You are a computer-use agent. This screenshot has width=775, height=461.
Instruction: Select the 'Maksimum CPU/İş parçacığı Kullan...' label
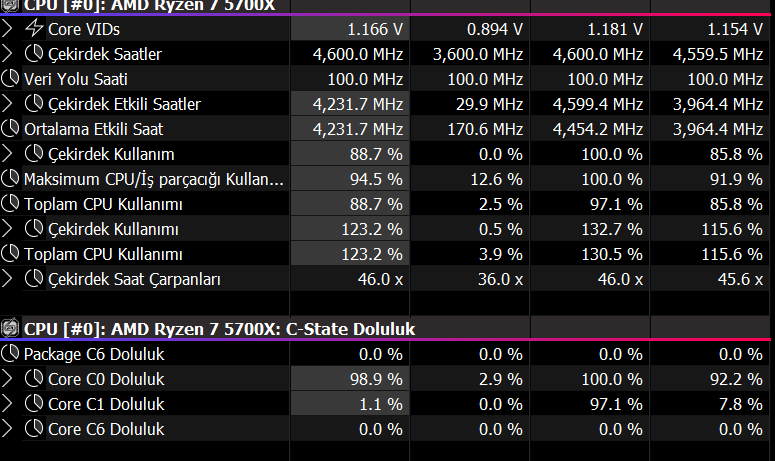(154, 179)
